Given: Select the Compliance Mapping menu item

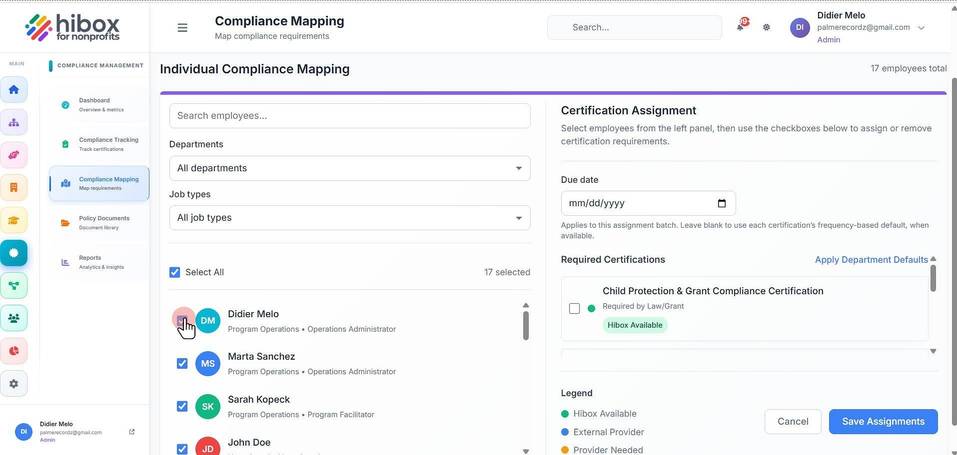Looking at the screenshot, I should pyautogui.click(x=98, y=183).
